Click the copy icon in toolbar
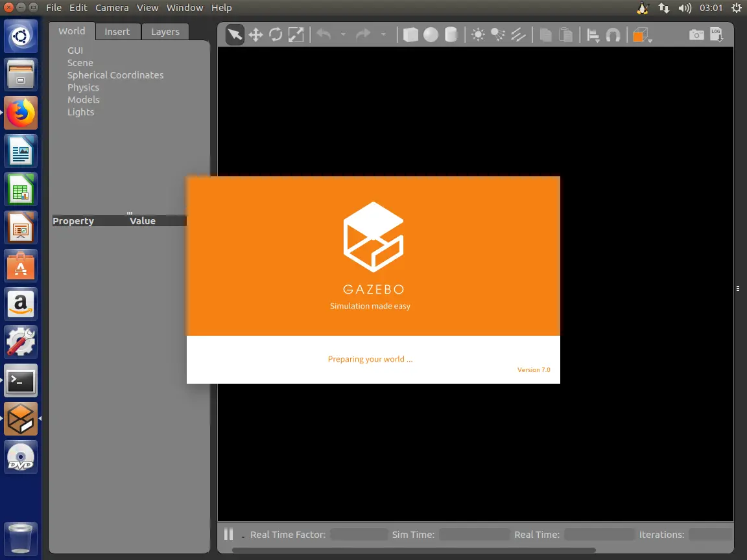The image size is (747, 560). click(x=545, y=35)
